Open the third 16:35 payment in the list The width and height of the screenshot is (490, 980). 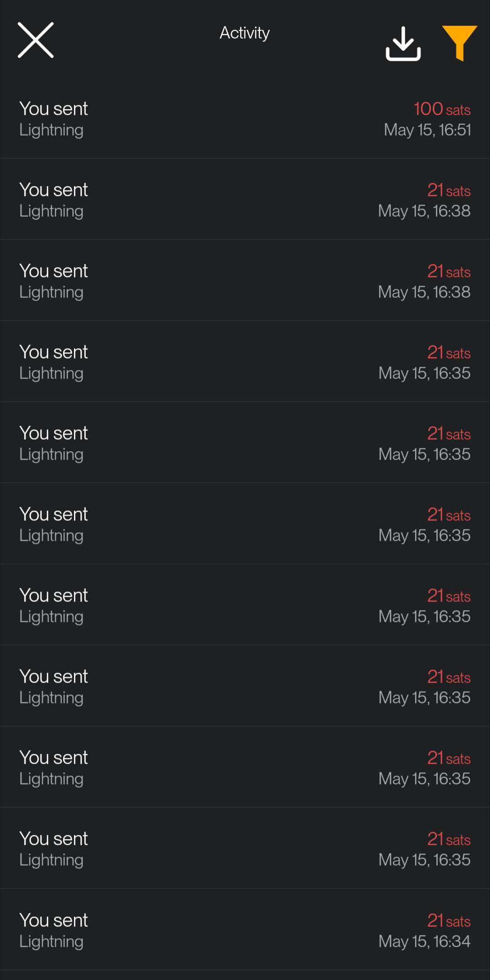(x=245, y=524)
